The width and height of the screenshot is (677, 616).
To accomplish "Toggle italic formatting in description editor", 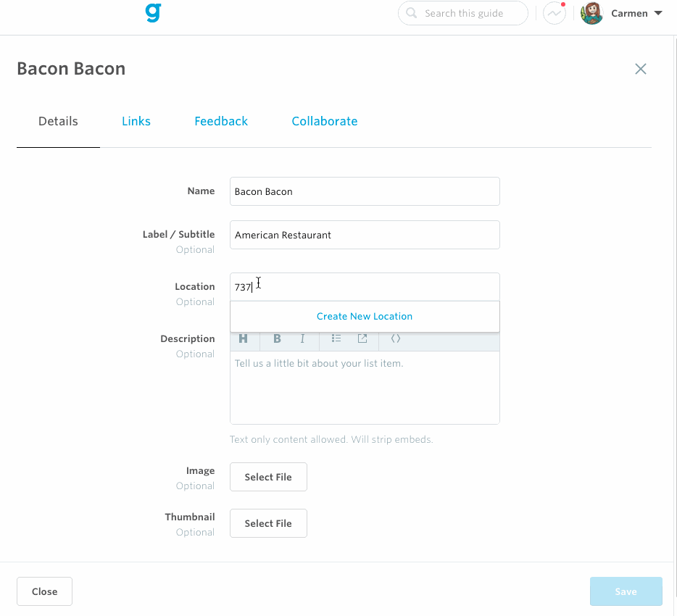I will pos(303,338).
